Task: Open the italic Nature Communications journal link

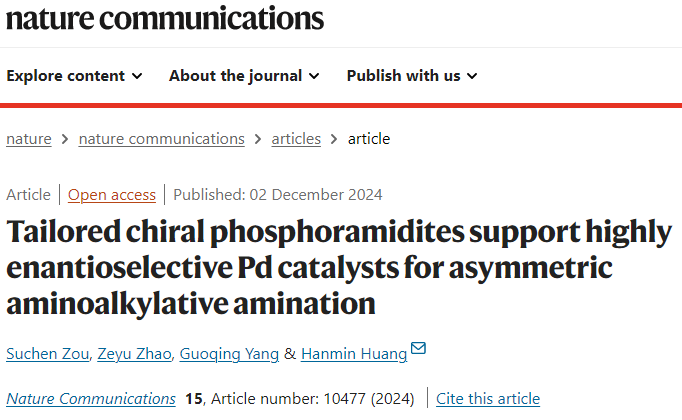Action: pyautogui.click(x=91, y=398)
